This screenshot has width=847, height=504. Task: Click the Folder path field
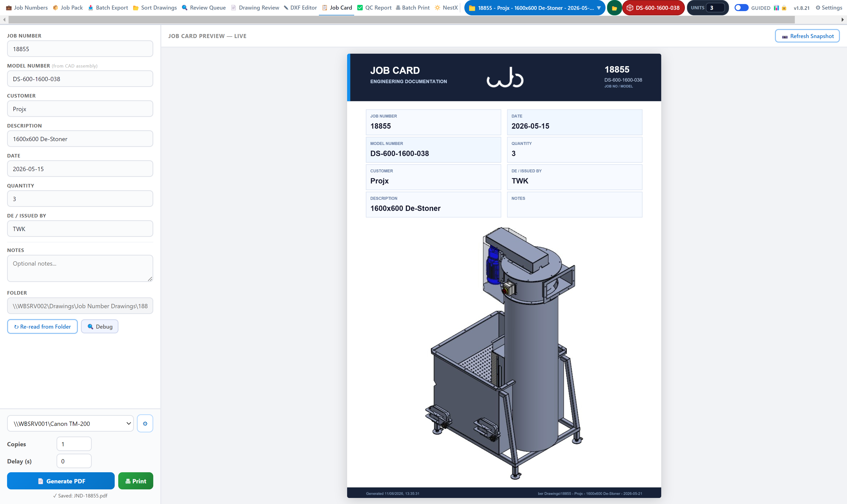80,306
